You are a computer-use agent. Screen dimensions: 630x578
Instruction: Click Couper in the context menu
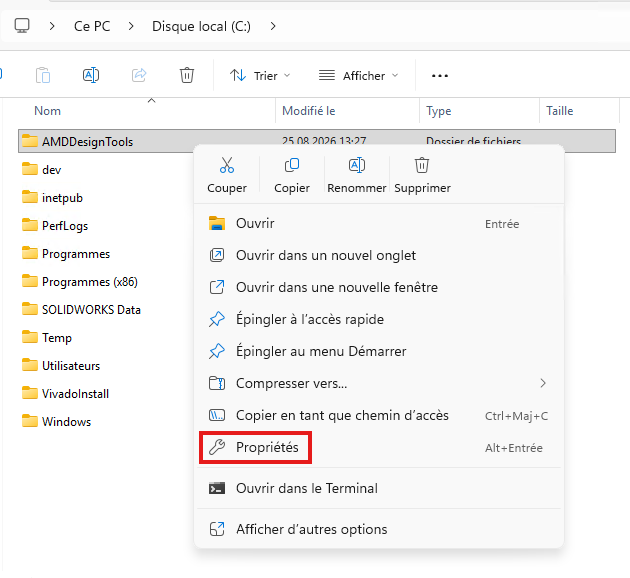(x=227, y=175)
